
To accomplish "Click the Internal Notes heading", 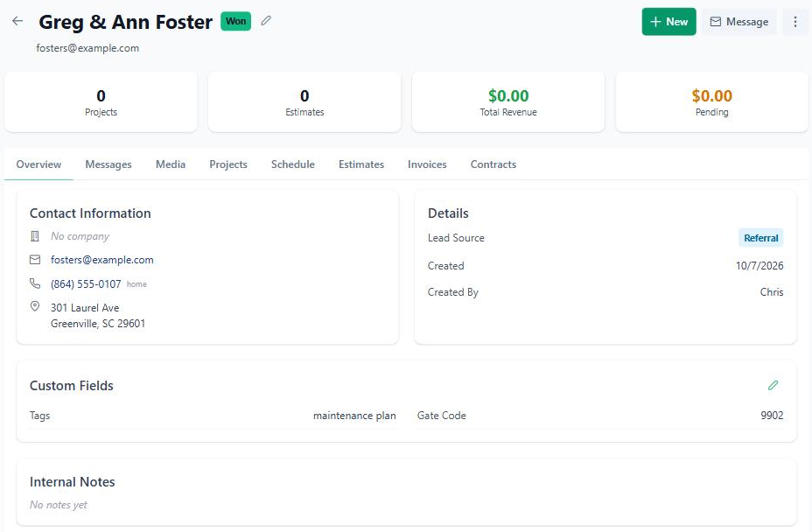I will 73,482.
